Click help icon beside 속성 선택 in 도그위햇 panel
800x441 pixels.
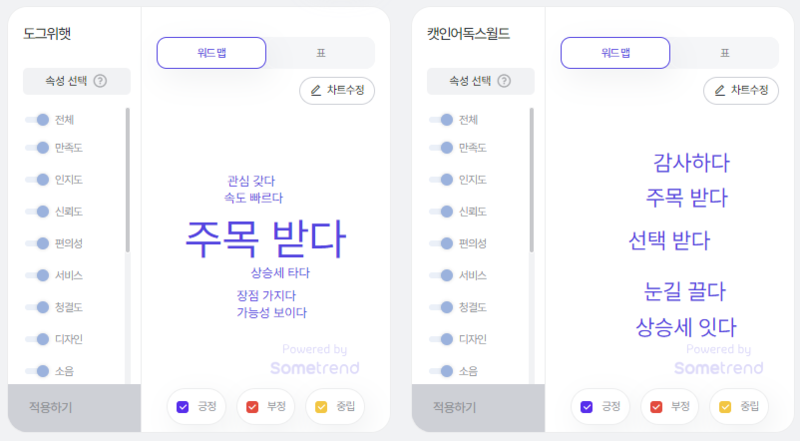(x=101, y=81)
